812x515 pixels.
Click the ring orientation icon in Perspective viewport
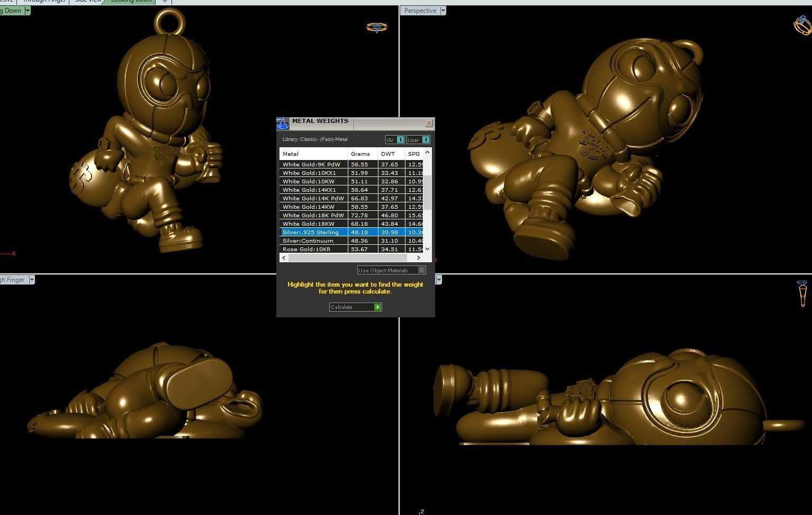pyautogui.click(x=804, y=24)
